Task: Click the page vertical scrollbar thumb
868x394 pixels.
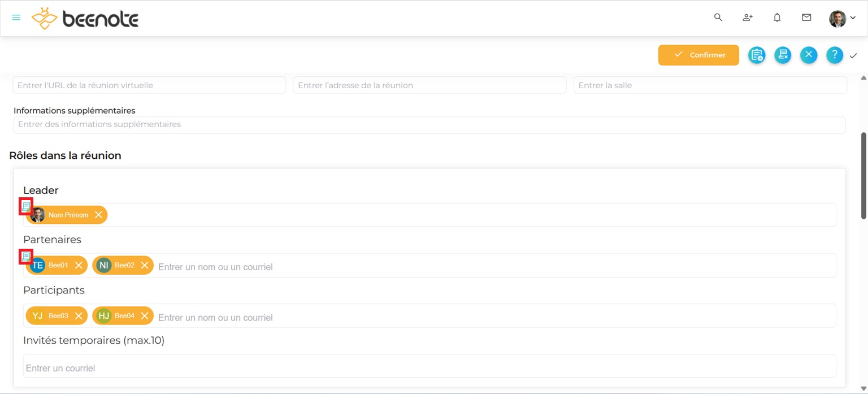Action: pos(863,175)
